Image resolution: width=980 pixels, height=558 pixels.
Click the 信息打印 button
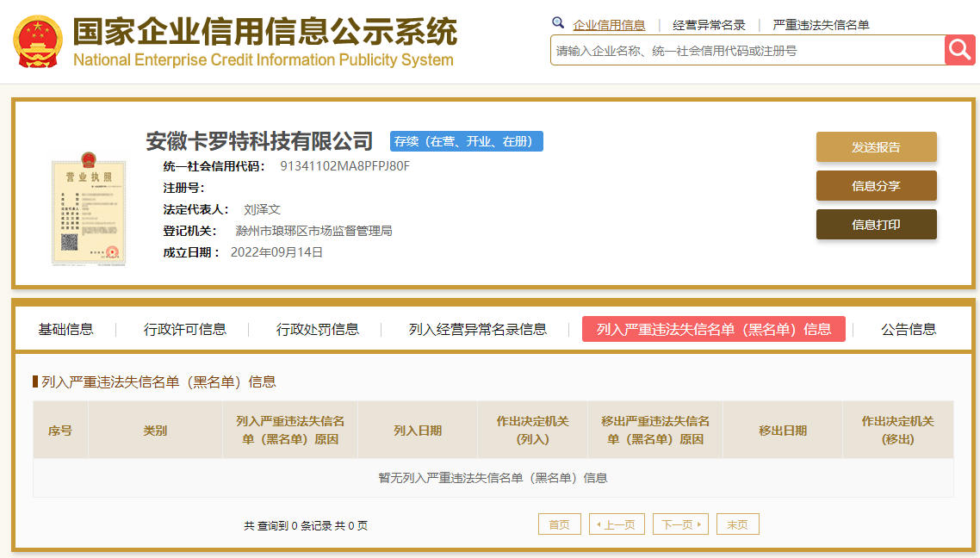(877, 225)
